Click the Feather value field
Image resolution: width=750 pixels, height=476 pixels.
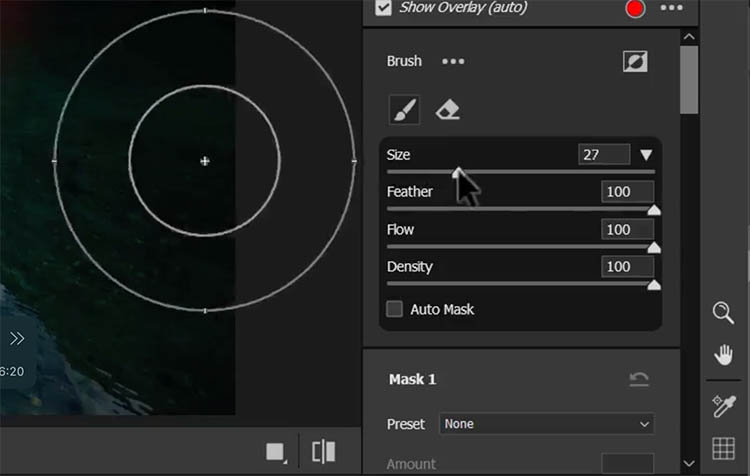(x=627, y=192)
